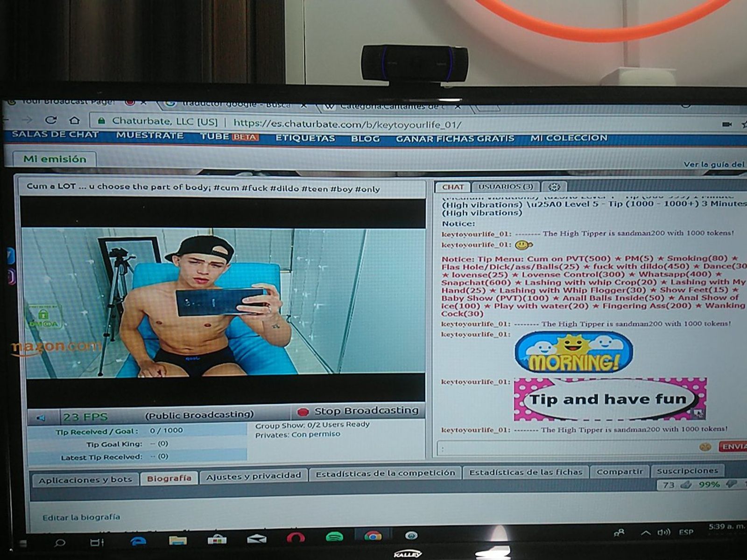Select the Aplicaciones y bots tab

click(x=85, y=480)
